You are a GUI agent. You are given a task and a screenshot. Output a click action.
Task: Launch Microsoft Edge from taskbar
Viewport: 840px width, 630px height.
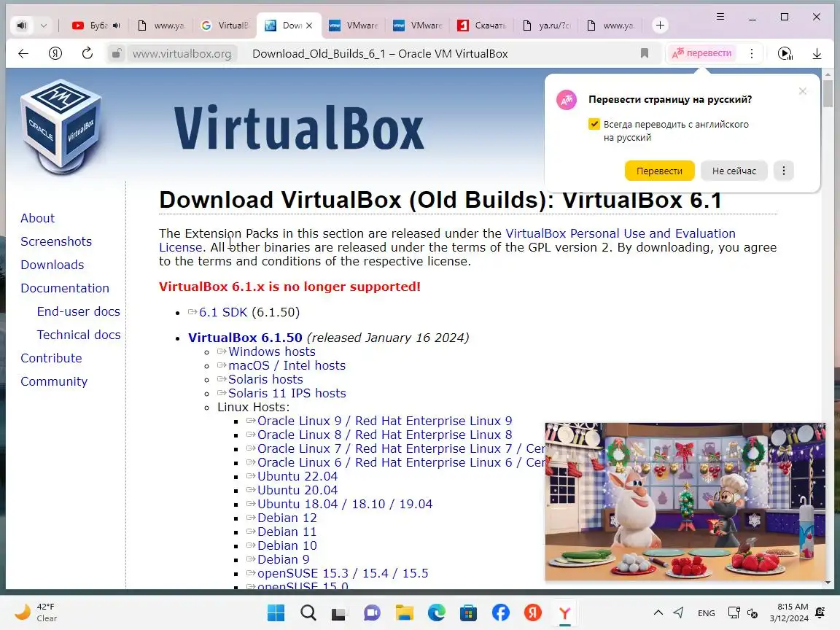(437, 612)
